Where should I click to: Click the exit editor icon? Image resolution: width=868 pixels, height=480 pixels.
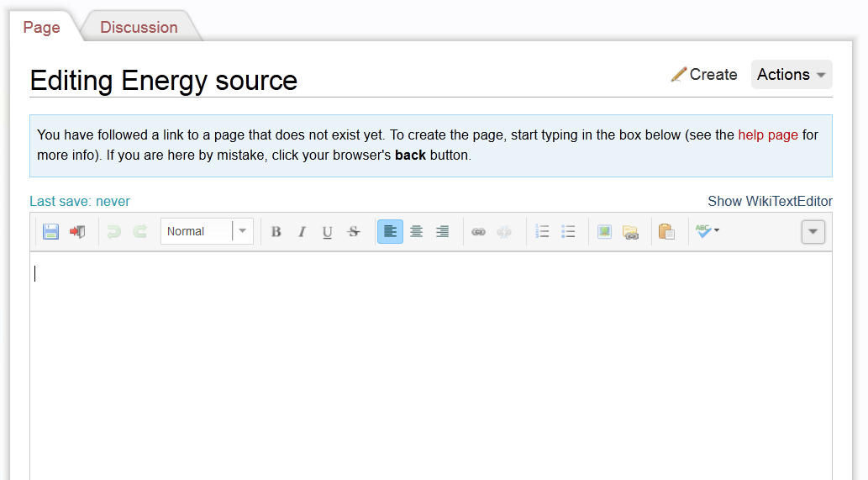[77, 232]
